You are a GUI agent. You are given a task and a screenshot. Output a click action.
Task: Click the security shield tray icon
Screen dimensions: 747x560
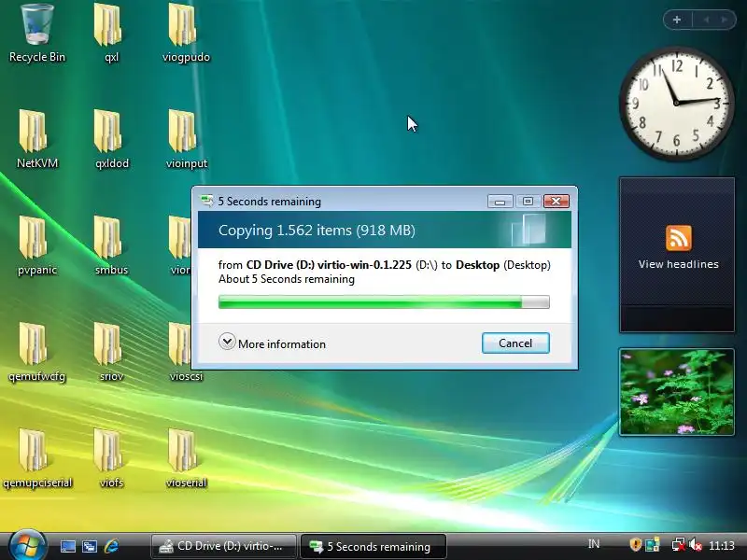tap(635, 544)
